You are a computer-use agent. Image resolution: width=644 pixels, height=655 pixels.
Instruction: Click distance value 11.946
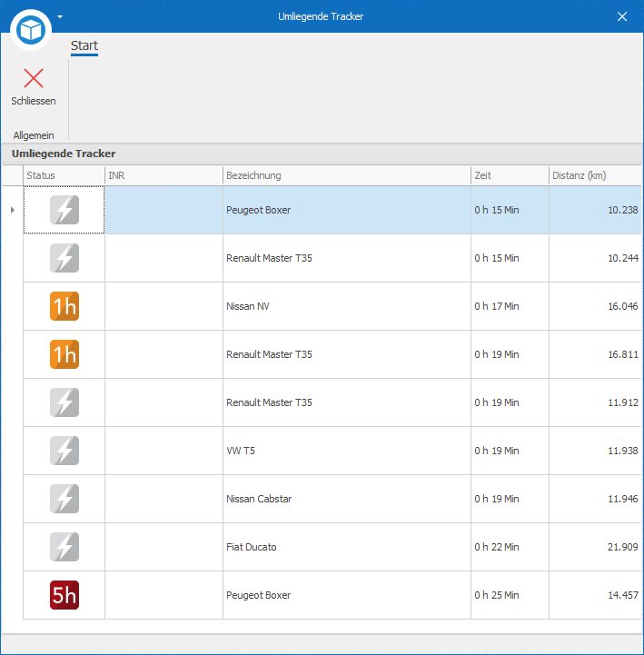coord(623,499)
